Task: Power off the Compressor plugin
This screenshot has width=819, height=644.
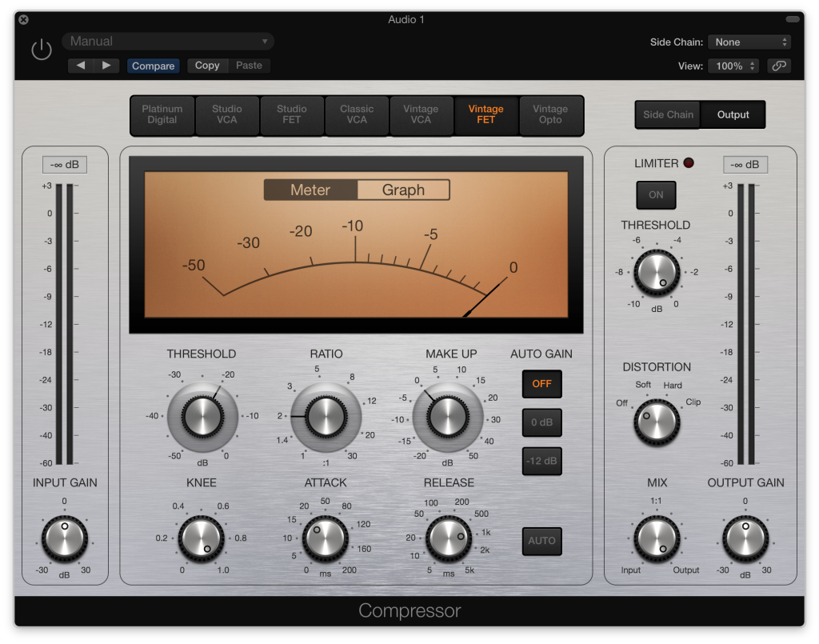Action: 41,48
